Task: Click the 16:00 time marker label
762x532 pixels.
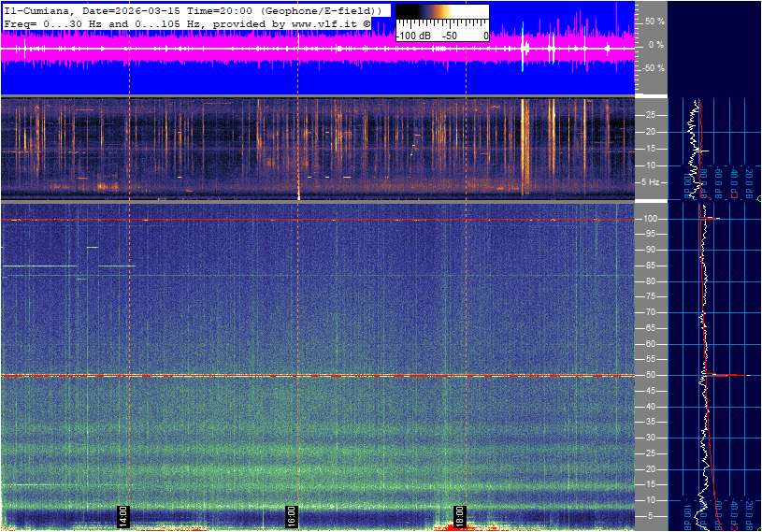Action: point(291,515)
